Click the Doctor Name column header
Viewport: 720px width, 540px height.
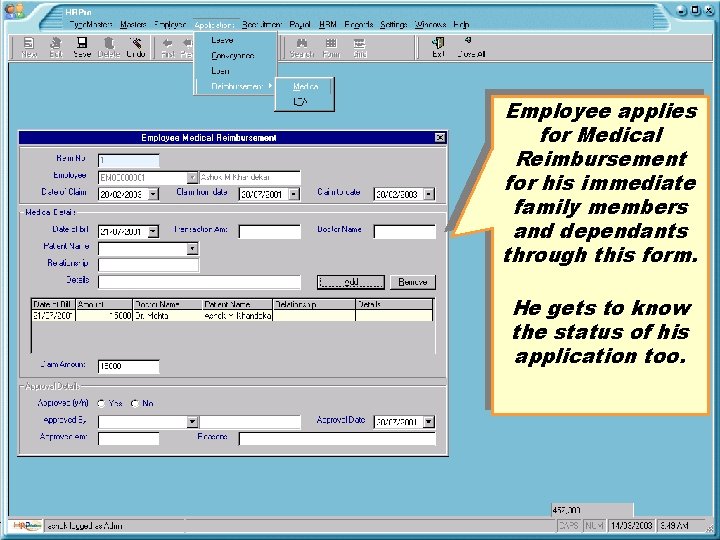(168, 304)
